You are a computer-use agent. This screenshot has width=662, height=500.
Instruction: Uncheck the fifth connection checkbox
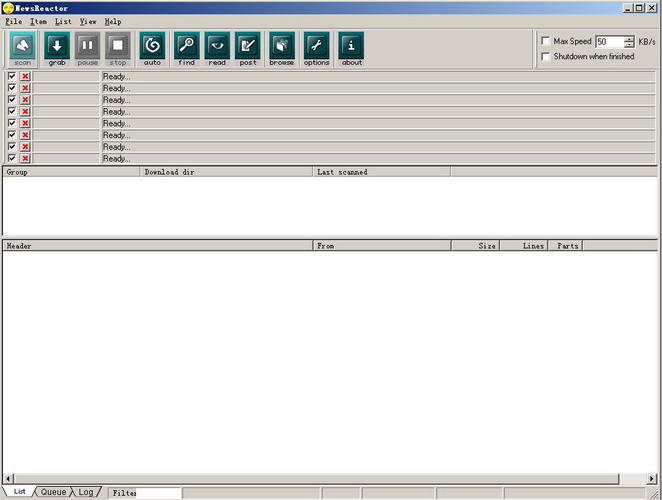(12, 123)
